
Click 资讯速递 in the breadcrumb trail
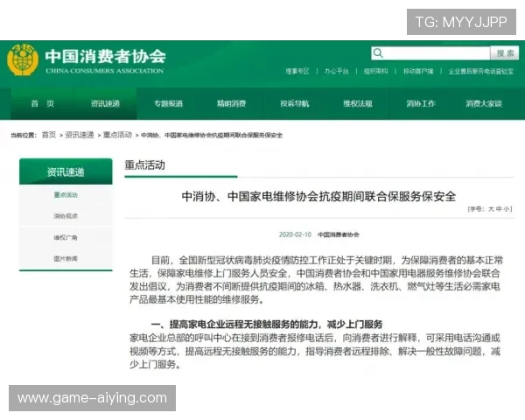click(80, 135)
